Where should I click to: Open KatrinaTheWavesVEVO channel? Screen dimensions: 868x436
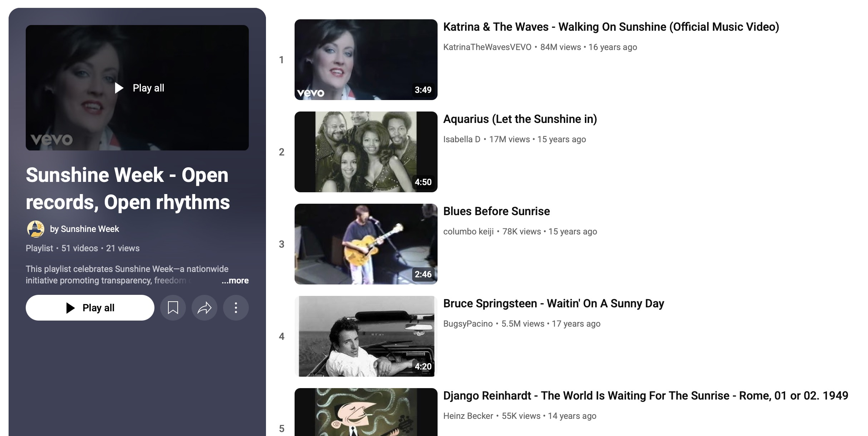tap(487, 47)
